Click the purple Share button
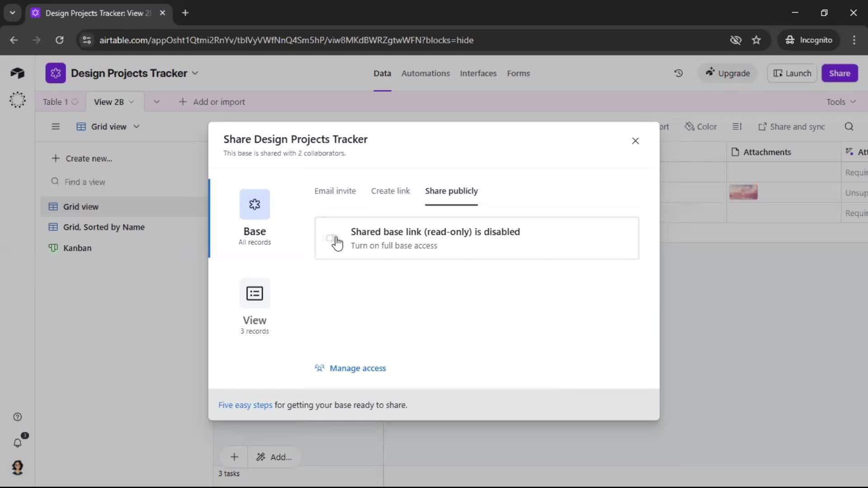 [840, 73]
